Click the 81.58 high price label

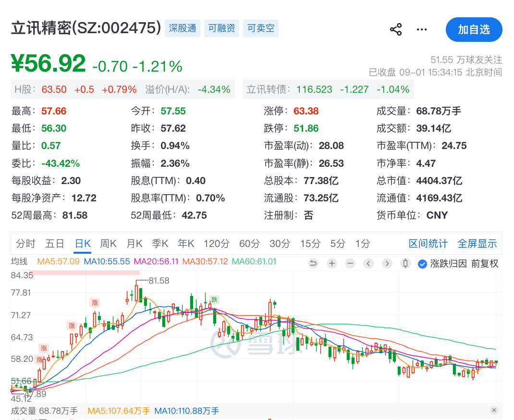[x=159, y=281]
